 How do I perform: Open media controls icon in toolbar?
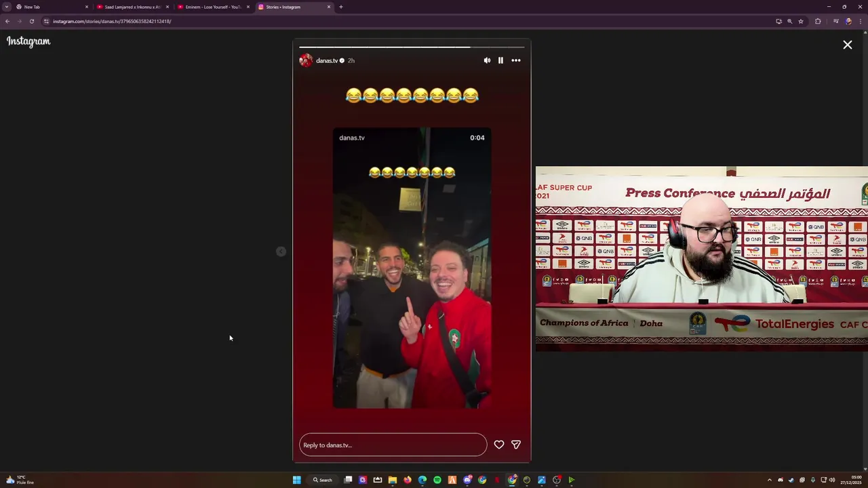tap(836, 21)
